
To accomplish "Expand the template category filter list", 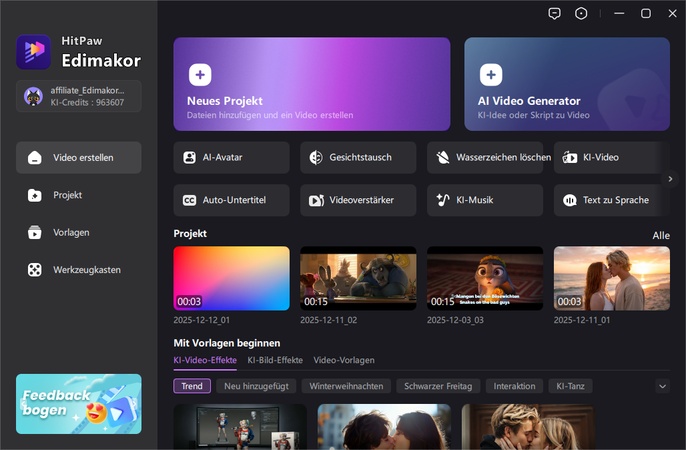I will tap(662, 386).
